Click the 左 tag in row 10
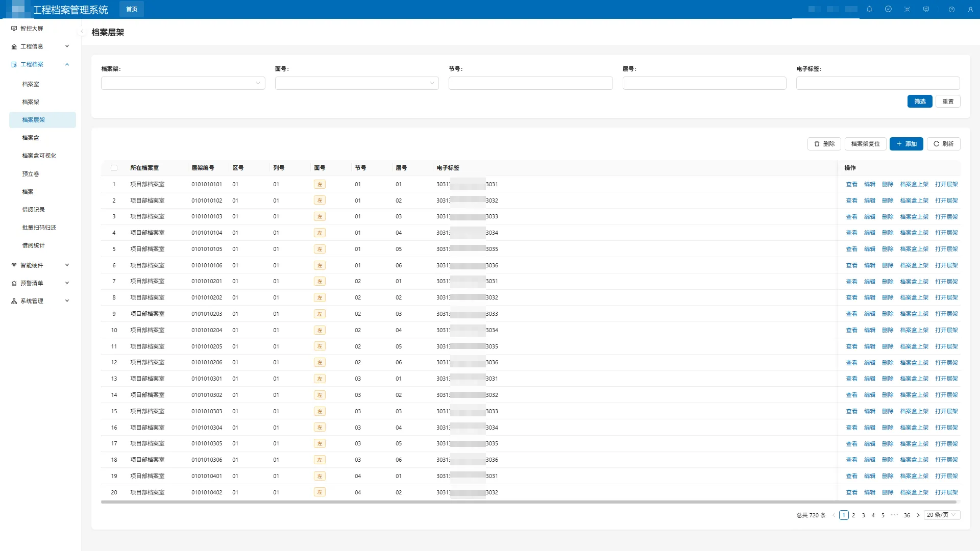 [x=320, y=330]
